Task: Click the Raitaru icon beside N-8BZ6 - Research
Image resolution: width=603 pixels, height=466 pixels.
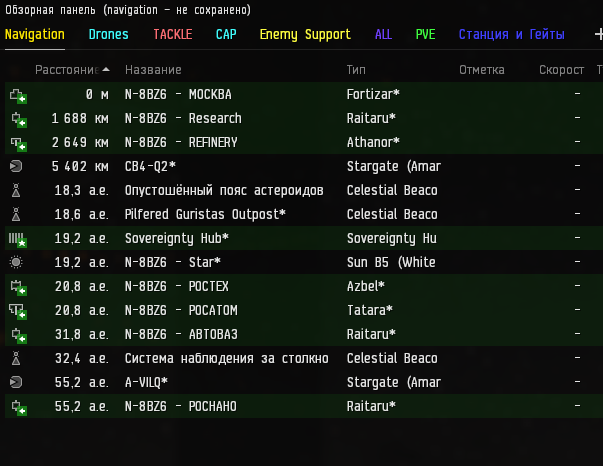Action: pyautogui.click(x=18, y=120)
